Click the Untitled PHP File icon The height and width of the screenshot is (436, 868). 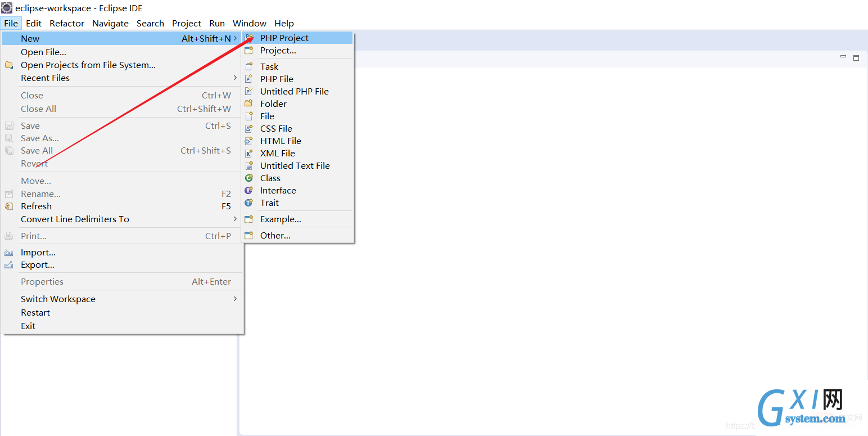pyautogui.click(x=249, y=91)
